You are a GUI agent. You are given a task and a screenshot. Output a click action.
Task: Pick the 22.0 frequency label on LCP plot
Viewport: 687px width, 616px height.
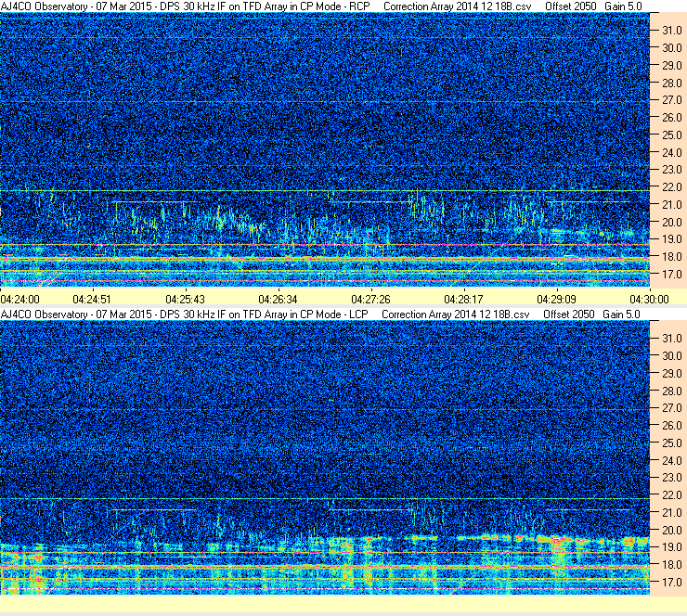pos(671,495)
